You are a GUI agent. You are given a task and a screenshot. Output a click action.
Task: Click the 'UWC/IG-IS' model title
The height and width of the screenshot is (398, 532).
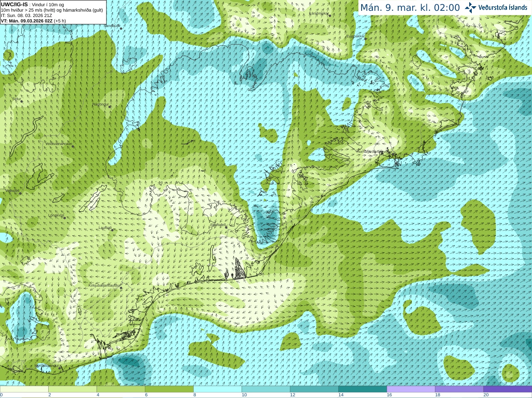pos(14,5)
